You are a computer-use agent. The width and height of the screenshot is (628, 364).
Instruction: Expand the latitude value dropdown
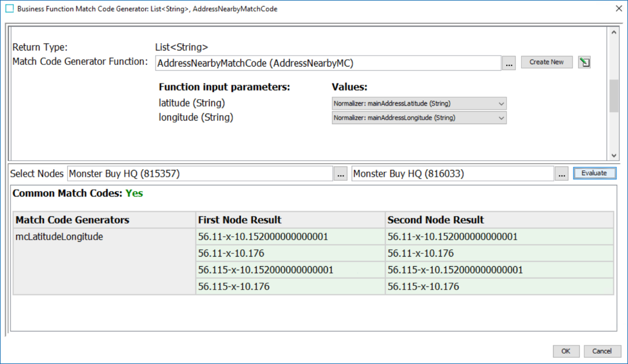pyautogui.click(x=501, y=104)
